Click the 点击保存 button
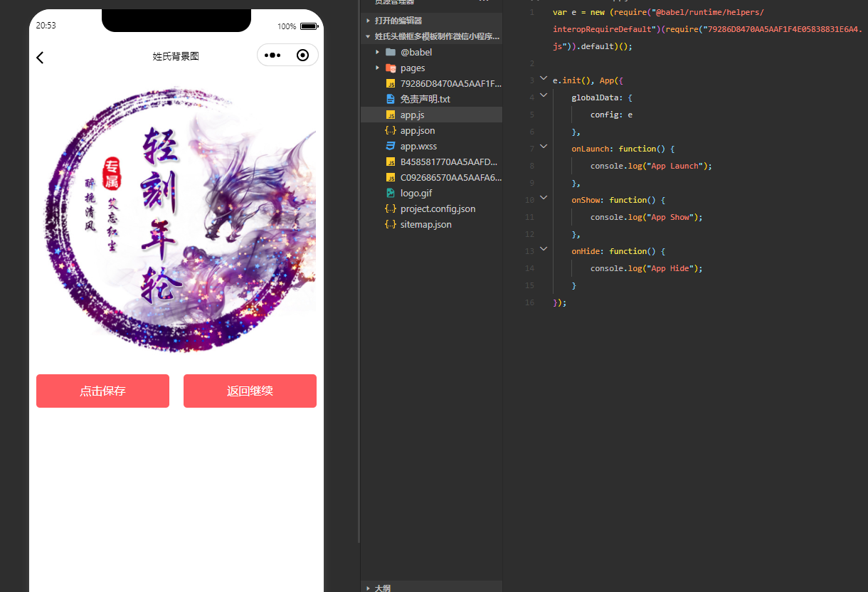Image resolution: width=868 pixels, height=592 pixels. (x=102, y=391)
